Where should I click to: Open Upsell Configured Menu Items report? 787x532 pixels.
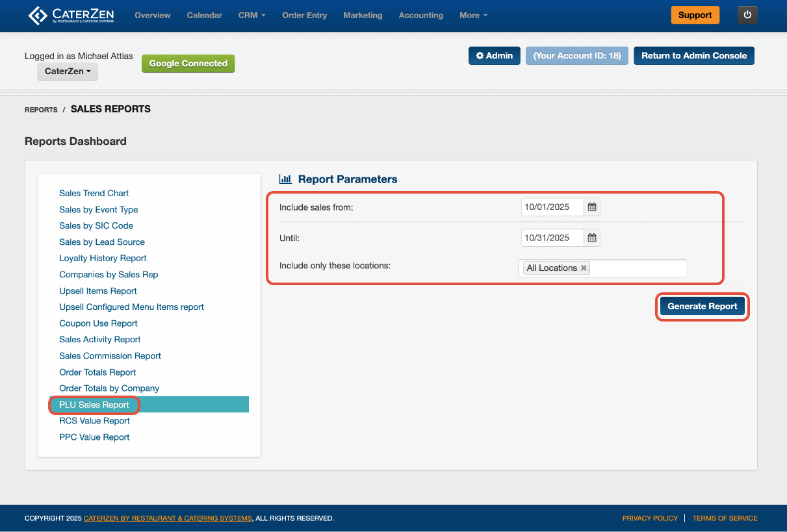click(x=132, y=307)
